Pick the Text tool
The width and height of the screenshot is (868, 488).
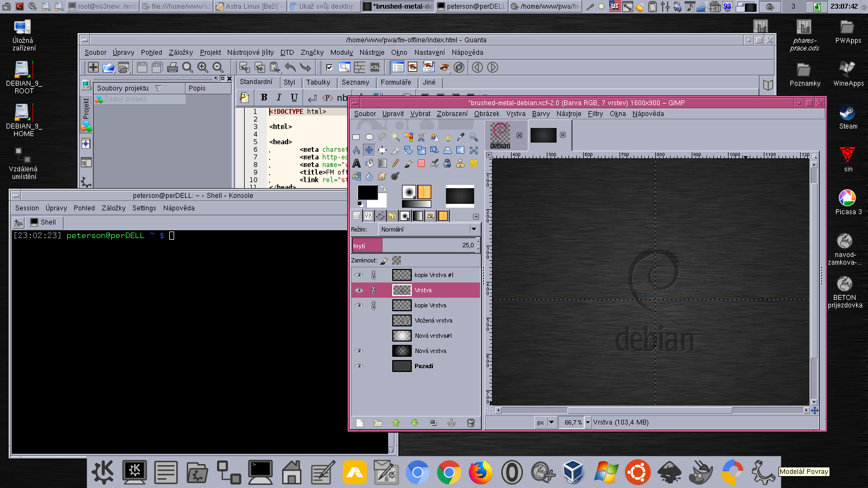point(357,164)
